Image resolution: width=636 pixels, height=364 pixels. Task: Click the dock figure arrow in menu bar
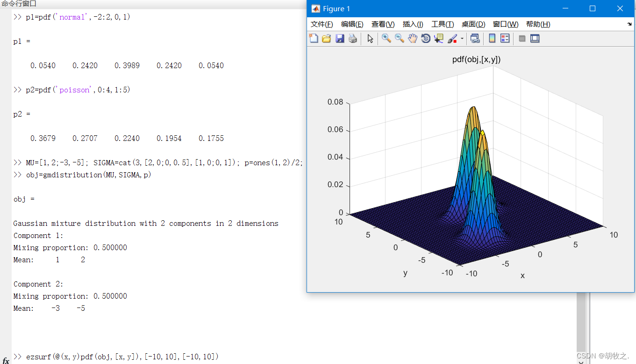629,24
